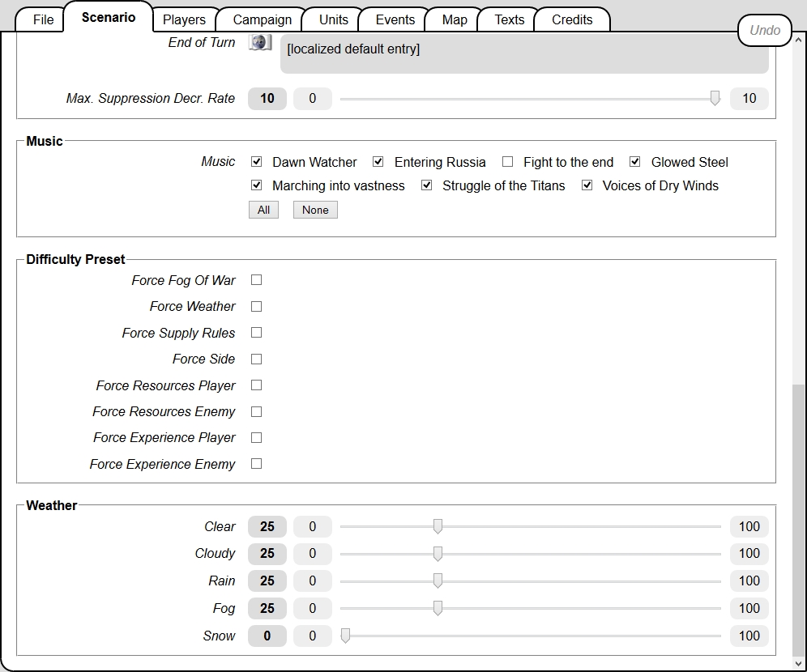Screen dimensions: 807x672
Task: Select the Events tab
Action: [x=395, y=19]
